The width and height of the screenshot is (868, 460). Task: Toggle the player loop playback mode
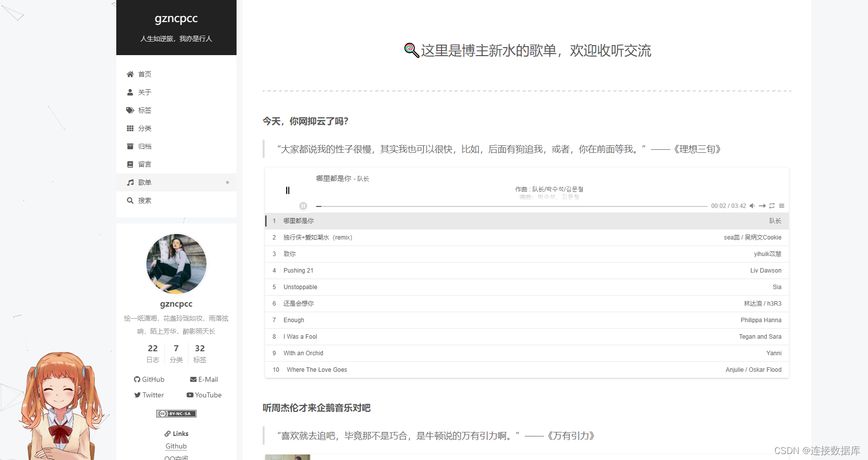(x=772, y=205)
